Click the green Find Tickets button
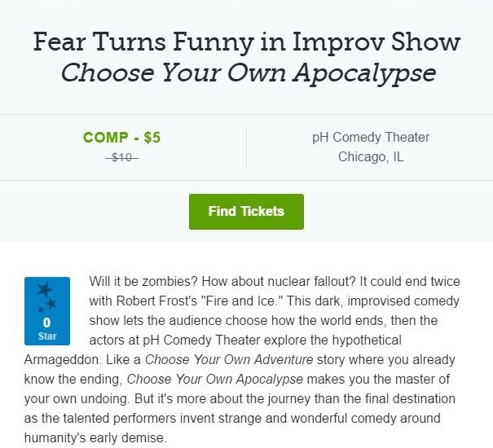493x448 pixels. point(246,212)
